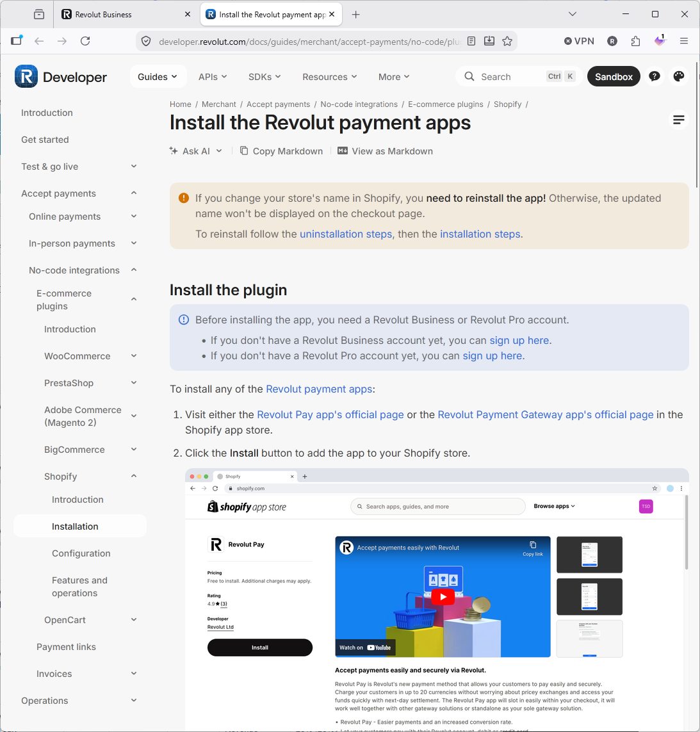This screenshot has height=732, width=700.
Task: Select the Installation sidebar item
Action: pyautogui.click(x=80, y=526)
